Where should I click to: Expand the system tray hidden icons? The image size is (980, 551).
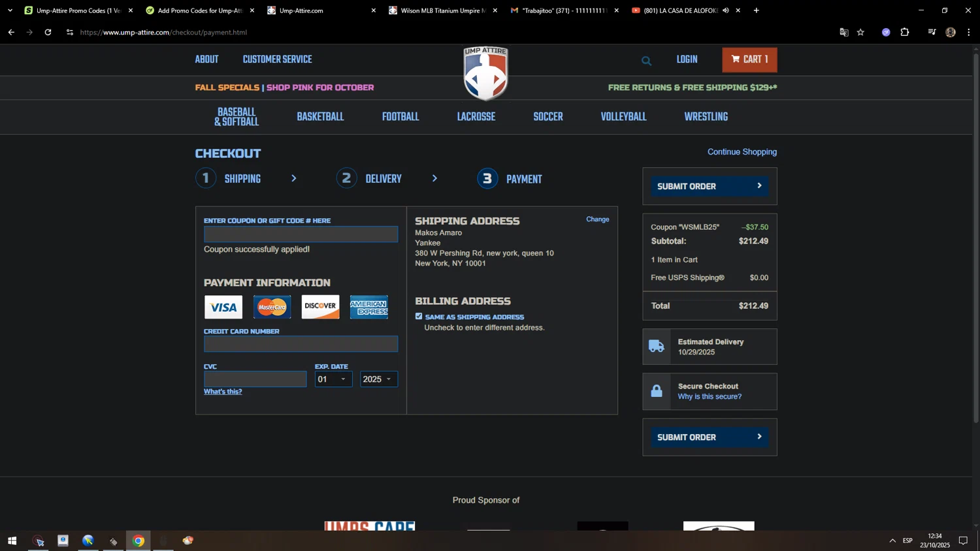[x=892, y=541]
